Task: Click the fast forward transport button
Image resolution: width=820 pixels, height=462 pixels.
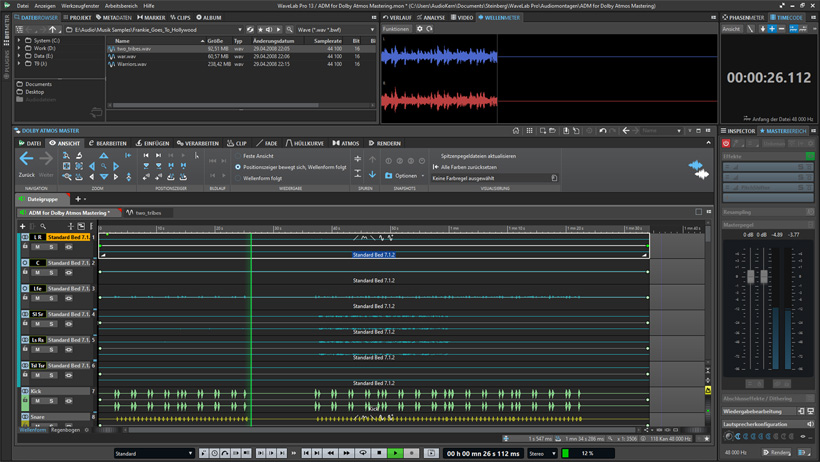Action: click(346, 453)
